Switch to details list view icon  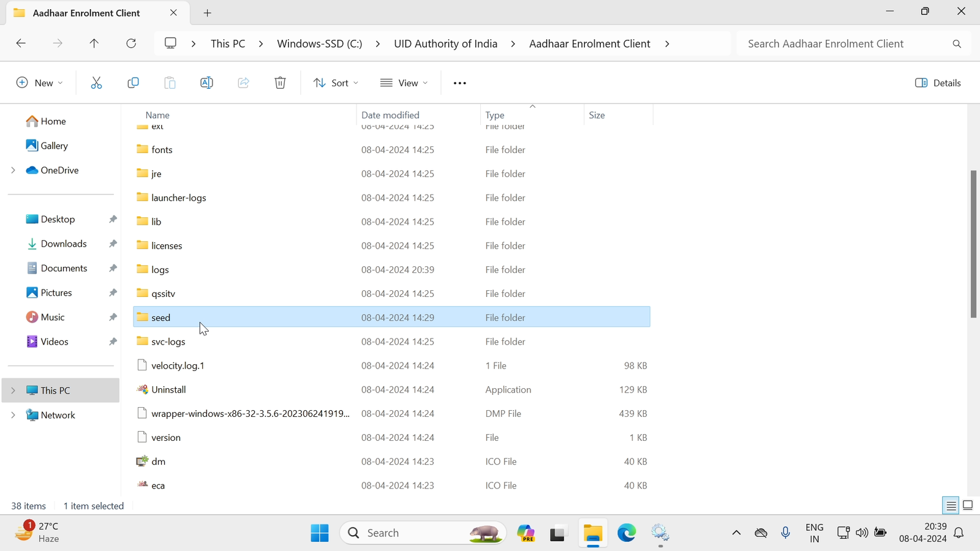951,506
